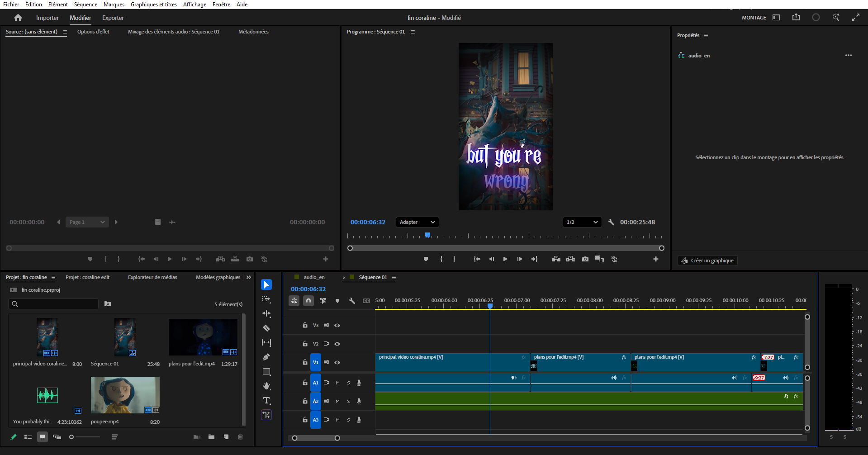Image resolution: width=868 pixels, height=455 pixels.
Task: Click the Créer un graphique button
Action: 707,261
